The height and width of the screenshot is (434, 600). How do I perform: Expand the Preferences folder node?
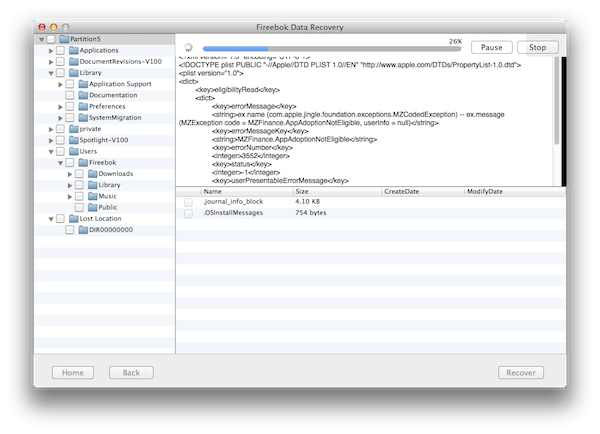click(60, 107)
